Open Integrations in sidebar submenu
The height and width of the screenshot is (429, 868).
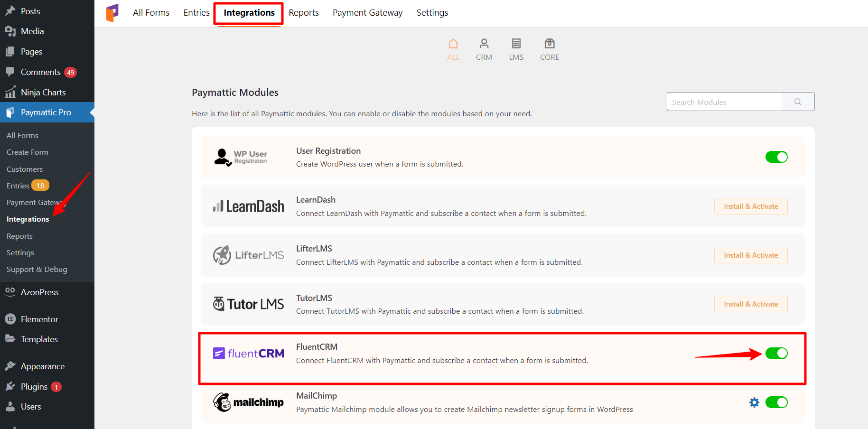28,219
